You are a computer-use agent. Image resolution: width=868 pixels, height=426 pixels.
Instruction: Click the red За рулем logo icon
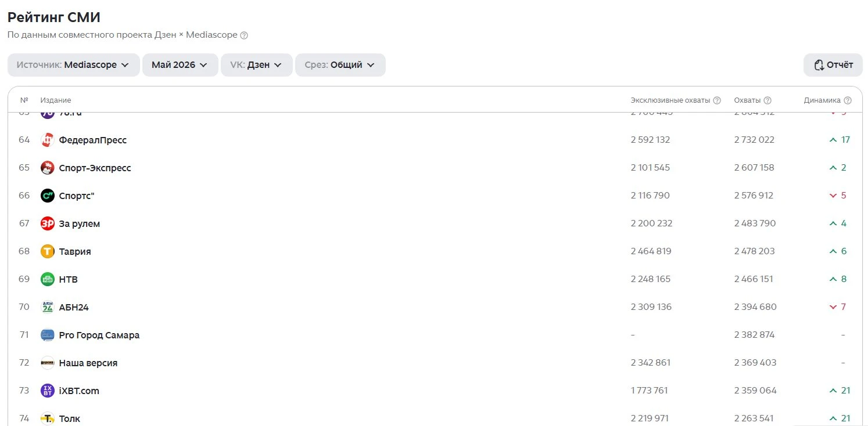pyautogui.click(x=48, y=223)
